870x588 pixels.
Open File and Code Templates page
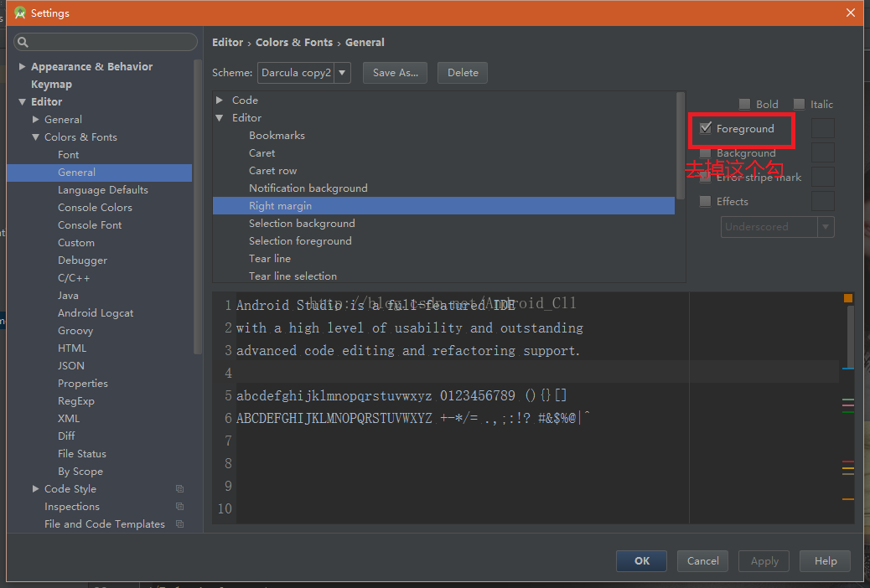[x=104, y=524]
